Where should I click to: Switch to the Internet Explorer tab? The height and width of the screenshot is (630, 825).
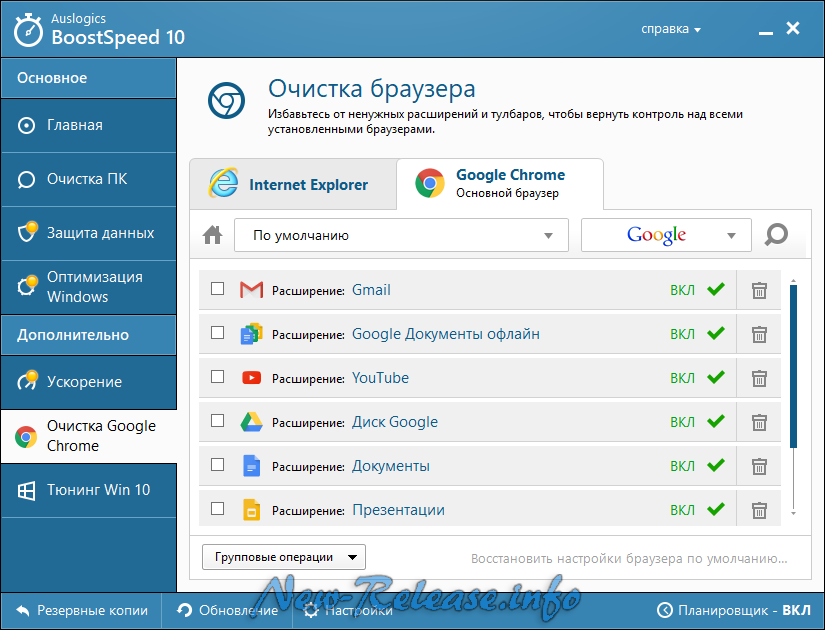point(293,184)
